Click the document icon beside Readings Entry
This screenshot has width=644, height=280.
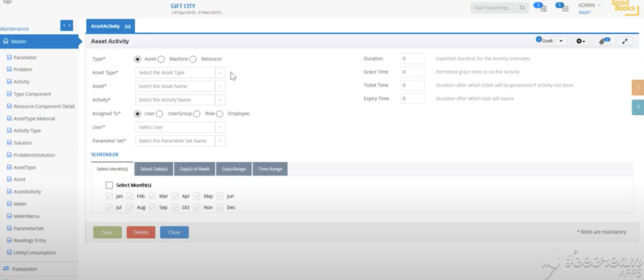[x=10, y=240]
